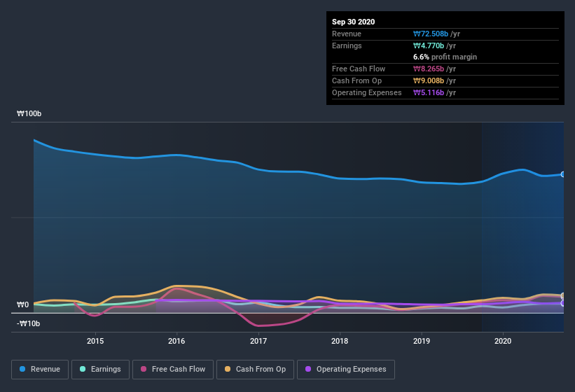Click the 6.6% profit margin text
This screenshot has height=392, width=575.
tap(445, 57)
